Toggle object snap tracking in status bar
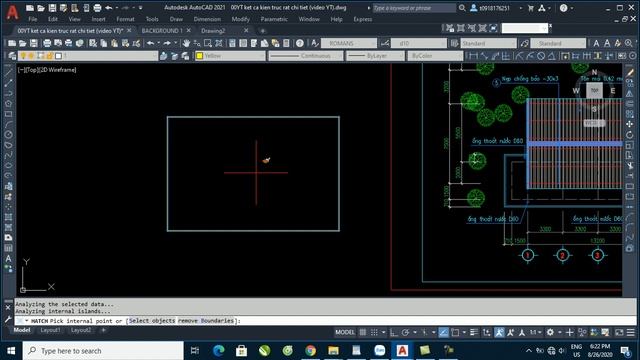640x360 pixels. 444,332
